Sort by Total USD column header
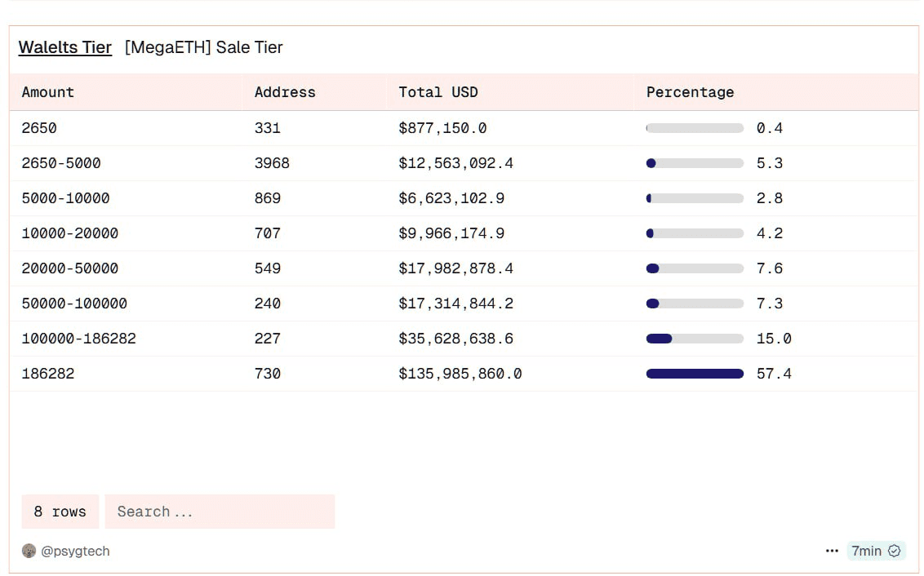The width and height of the screenshot is (924, 576). pos(438,92)
